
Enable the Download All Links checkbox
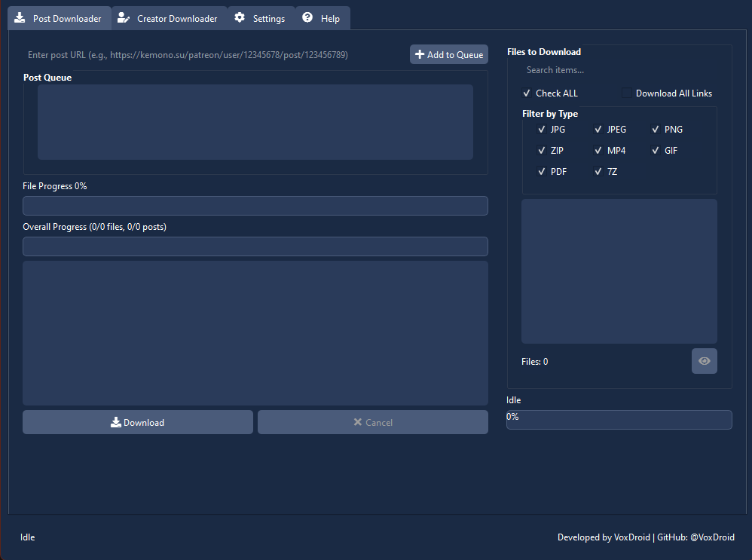pyautogui.click(x=627, y=92)
